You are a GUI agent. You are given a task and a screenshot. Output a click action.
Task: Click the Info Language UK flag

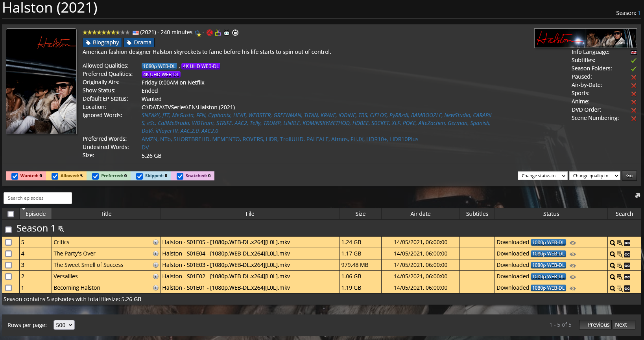click(634, 52)
